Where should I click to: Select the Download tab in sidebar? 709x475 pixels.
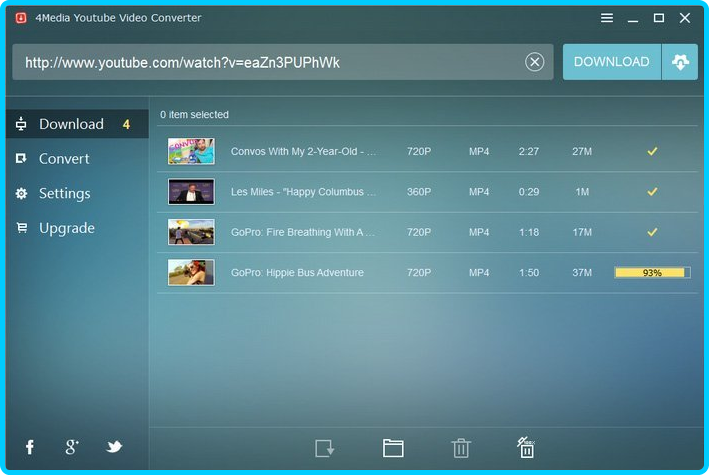pos(77,124)
